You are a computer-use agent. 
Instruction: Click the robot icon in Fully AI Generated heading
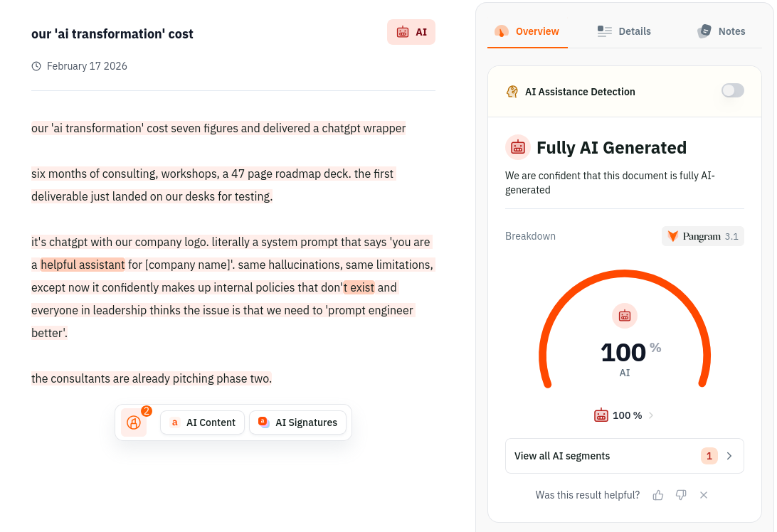point(518,147)
